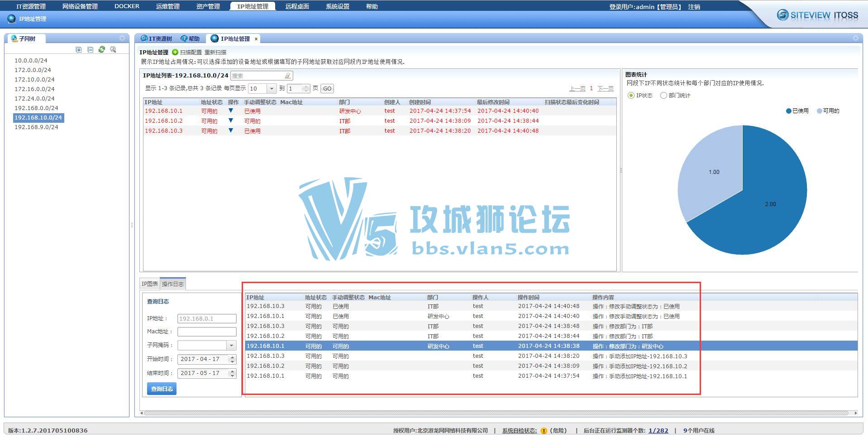
Task: Open the 子网掩码 dropdown
Action: 231,345
